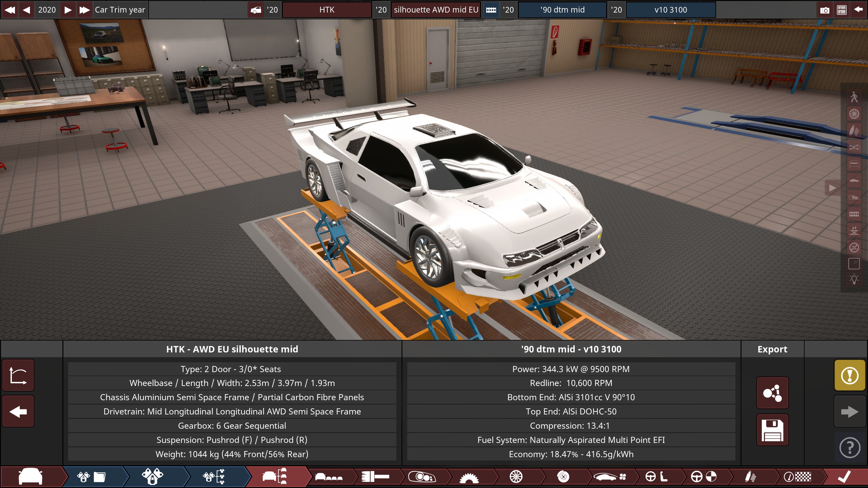Open the drivetrain gear tab
Viewport: 868px width, 488px height.
pos(469,477)
